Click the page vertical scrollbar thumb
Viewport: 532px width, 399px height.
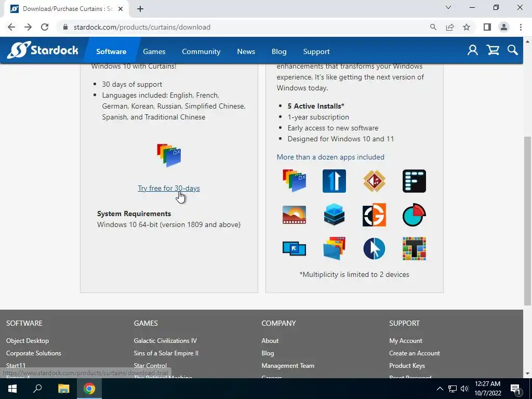[527, 220]
